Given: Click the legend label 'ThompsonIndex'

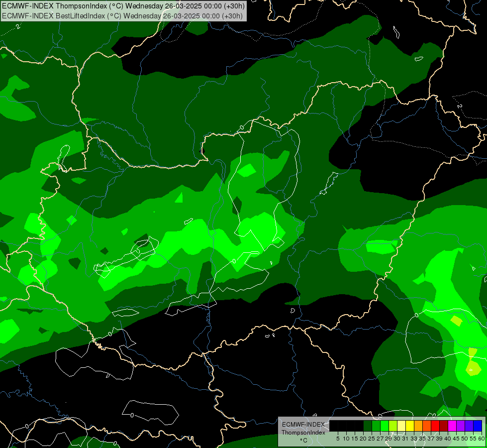Looking at the screenshot, I should (303, 433).
